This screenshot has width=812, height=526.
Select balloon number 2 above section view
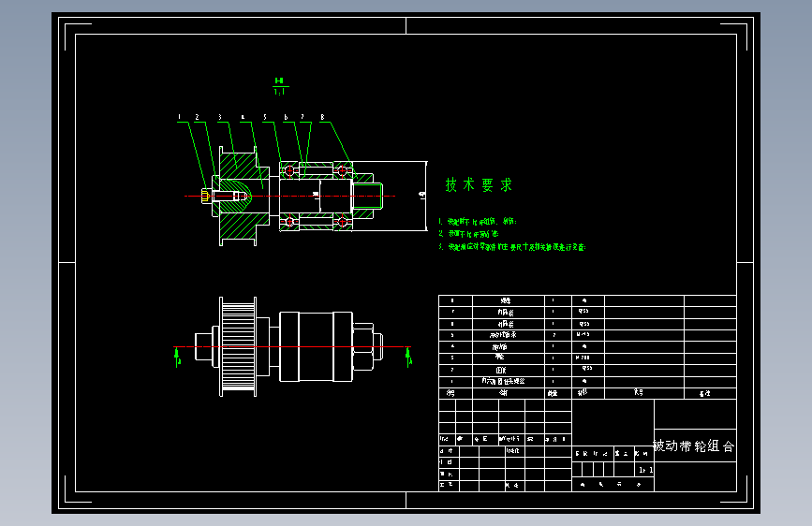197,117
